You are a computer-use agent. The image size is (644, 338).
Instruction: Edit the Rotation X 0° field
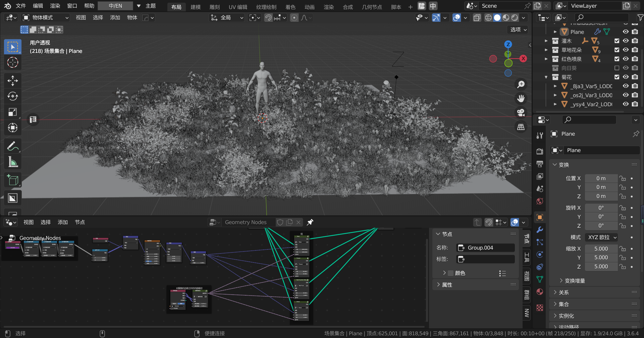tap(601, 208)
